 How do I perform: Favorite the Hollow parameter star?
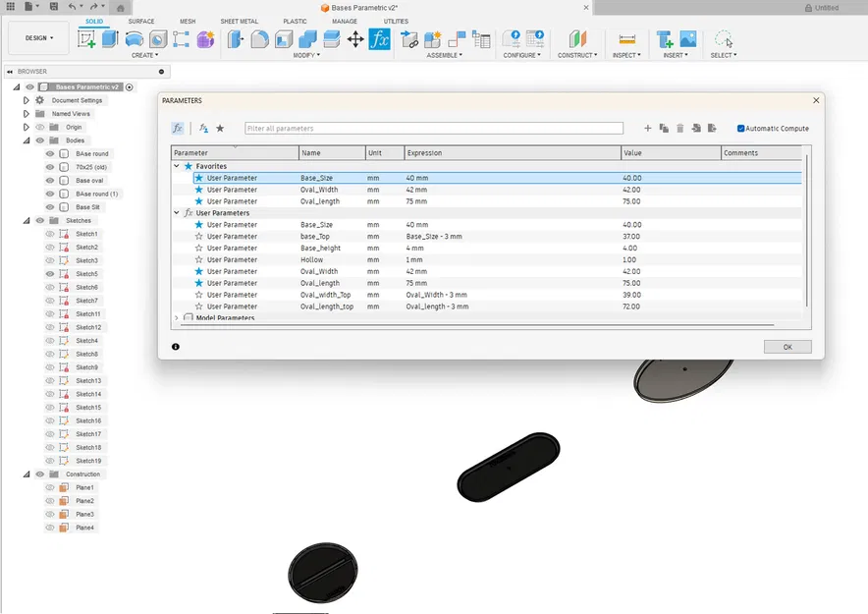(x=198, y=259)
